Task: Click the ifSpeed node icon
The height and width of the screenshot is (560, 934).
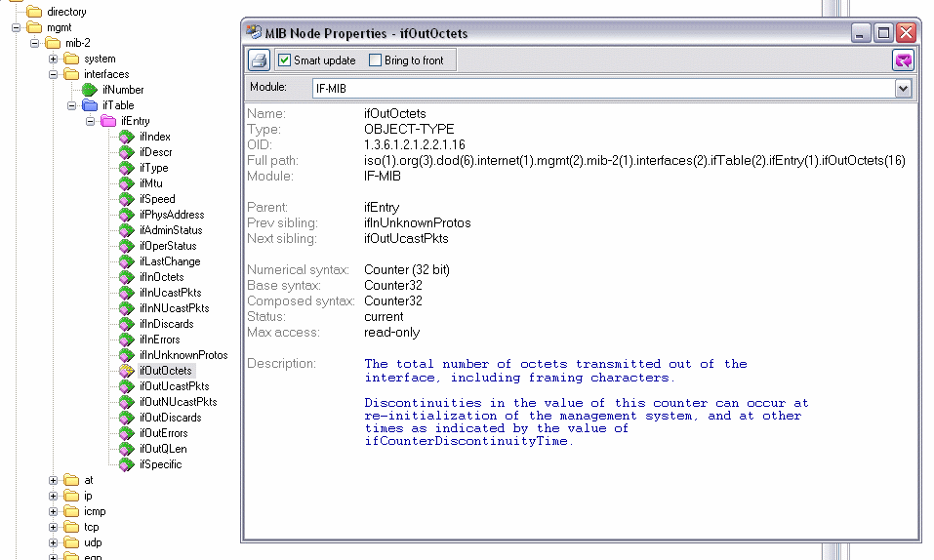Action: point(126,199)
